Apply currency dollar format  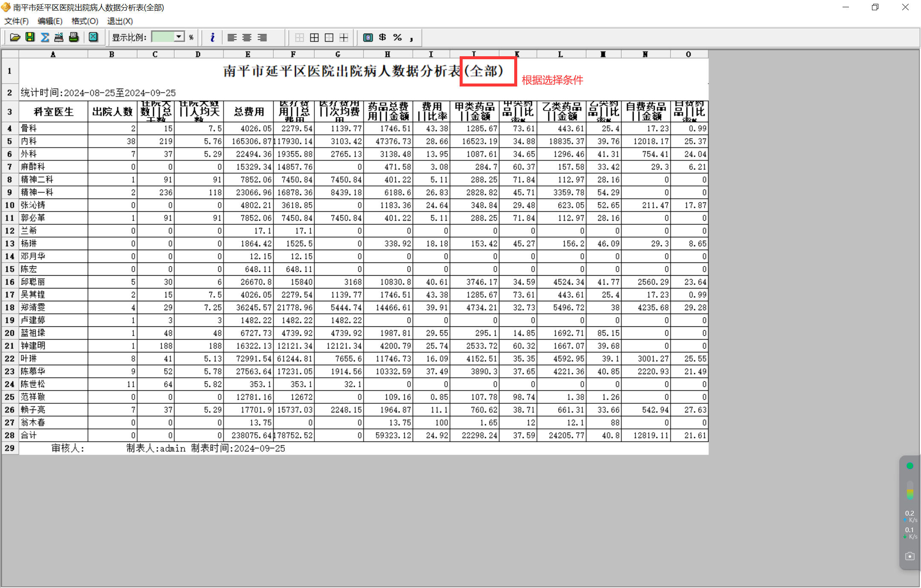[382, 37]
